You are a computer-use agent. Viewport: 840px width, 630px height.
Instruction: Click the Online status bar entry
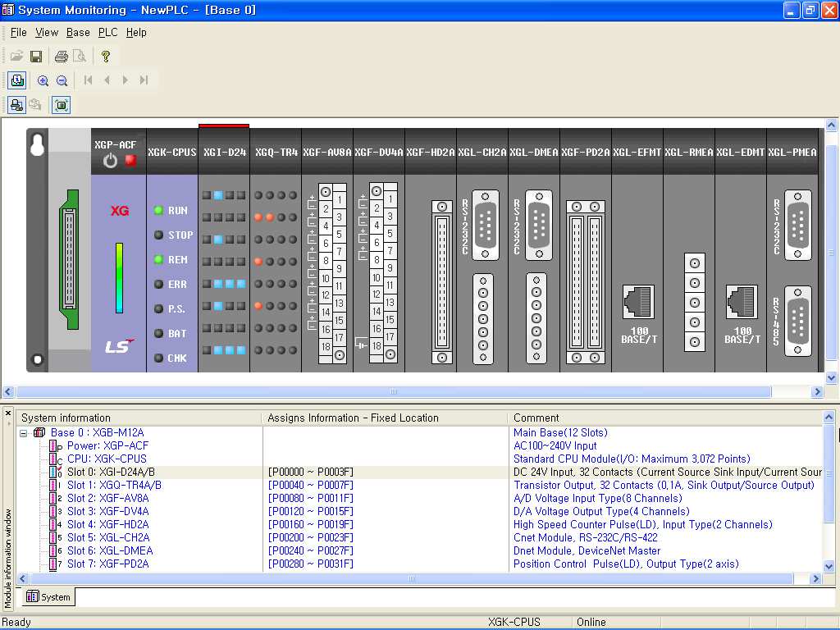tap(591, 622)
